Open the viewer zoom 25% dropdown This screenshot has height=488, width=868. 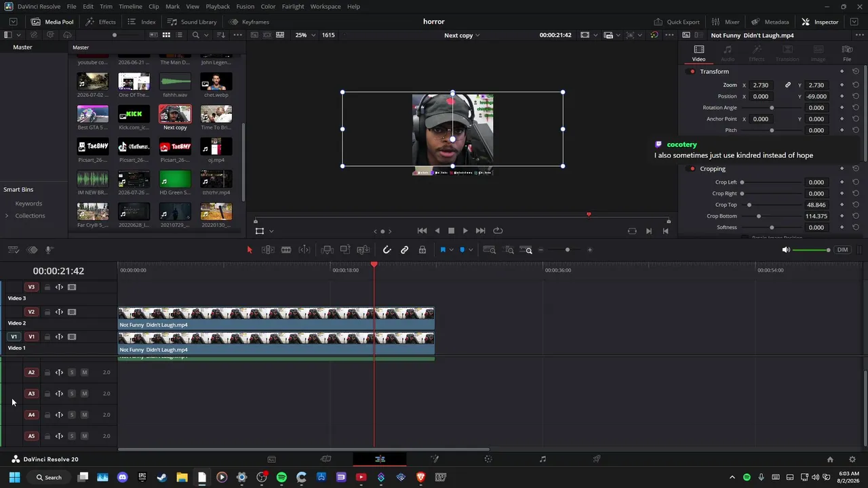pos(304,35)
